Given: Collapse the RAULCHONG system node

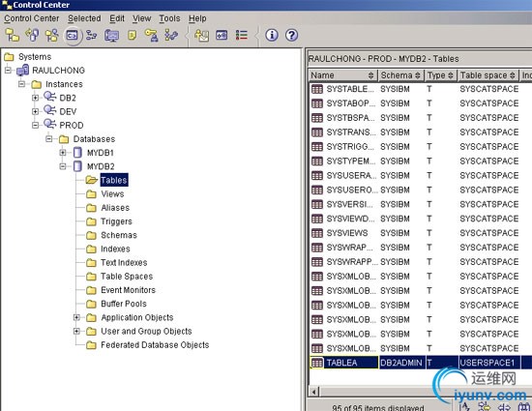Looking at the screenshot, I should (8, 71).
